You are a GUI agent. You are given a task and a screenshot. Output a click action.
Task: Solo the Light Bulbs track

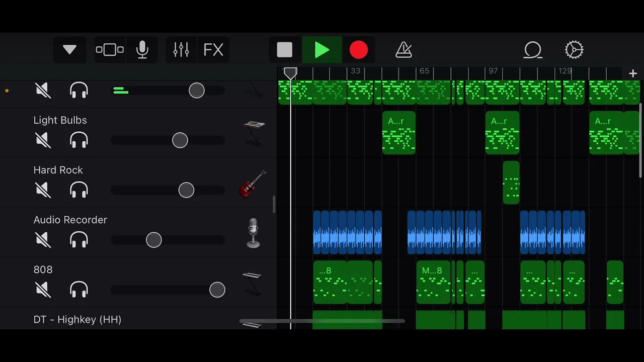(79, 140)
